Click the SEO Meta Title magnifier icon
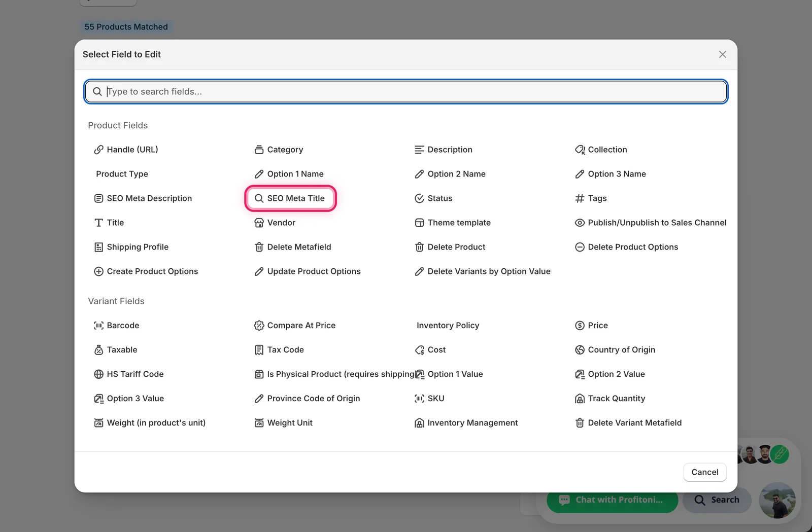The width and height of the screenshot is (812, 532). 259,198
